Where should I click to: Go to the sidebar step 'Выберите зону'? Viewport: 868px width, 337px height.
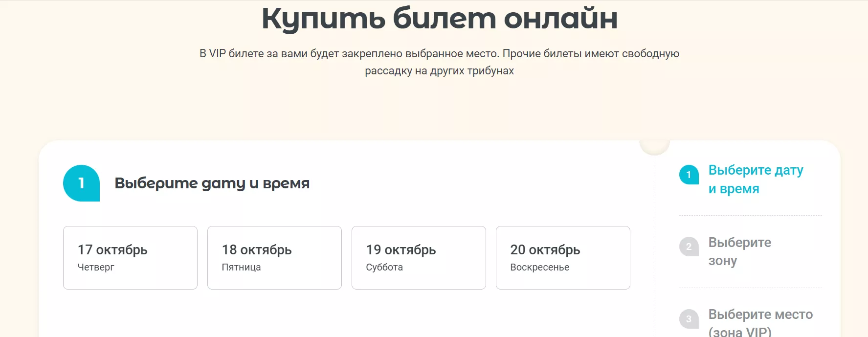coord(739,251)
